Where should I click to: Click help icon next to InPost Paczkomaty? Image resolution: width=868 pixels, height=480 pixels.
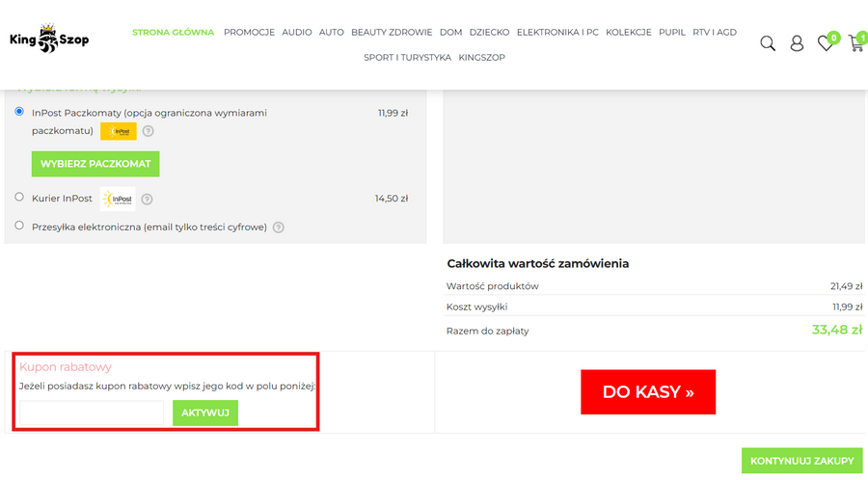[x=149, y=131]
